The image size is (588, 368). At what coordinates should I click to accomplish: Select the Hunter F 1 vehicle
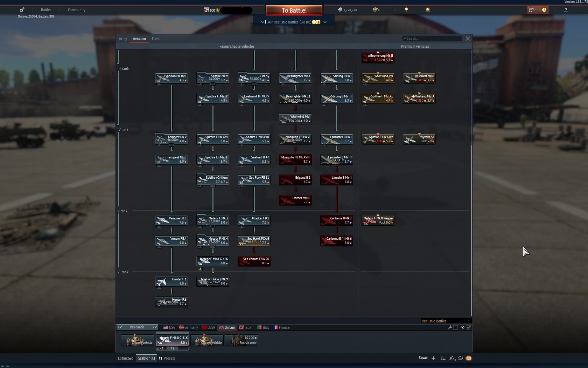pos(171,281)
